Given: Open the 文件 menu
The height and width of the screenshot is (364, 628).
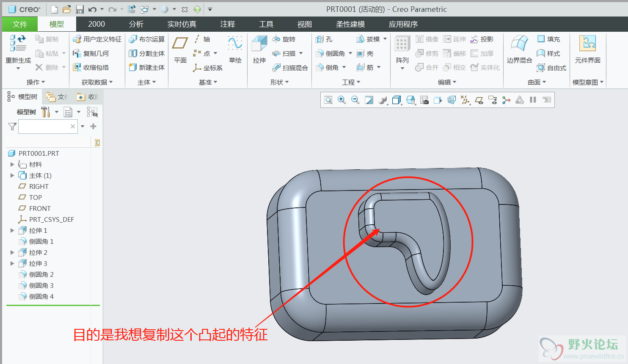Looking at the screenshot, I should 19,24.
